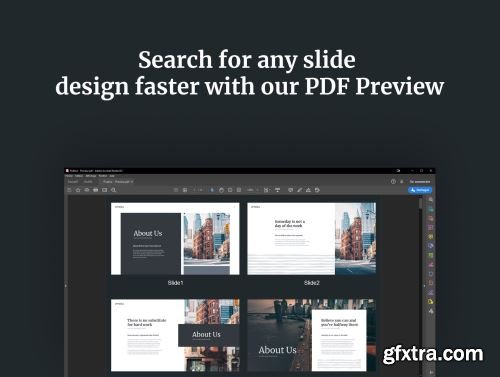
Task: Click the vertical scrollbar thumb
Action: pos(421,203)
